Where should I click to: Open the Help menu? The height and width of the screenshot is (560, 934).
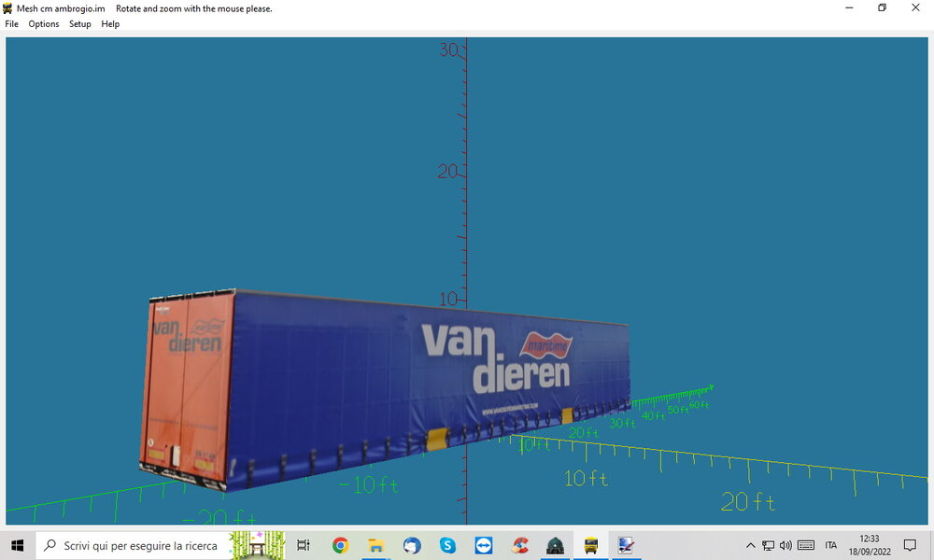[x=110, y=24]
